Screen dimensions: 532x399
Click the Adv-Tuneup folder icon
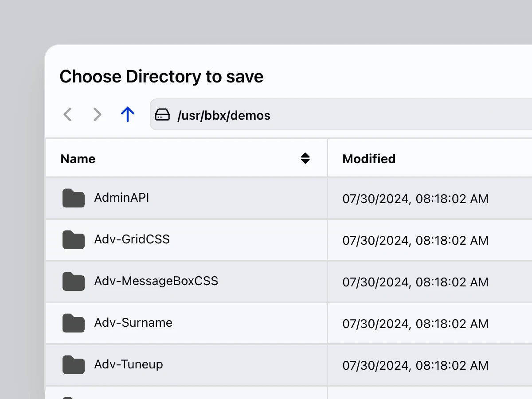click(x=73, y=365)
